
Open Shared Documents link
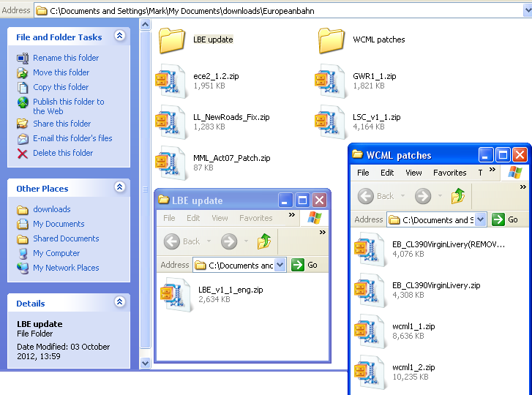pyautogui.click(x=66, y=238)
